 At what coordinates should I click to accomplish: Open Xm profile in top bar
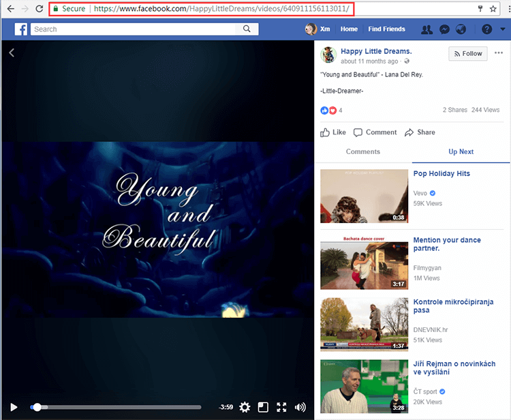click(x=318, y=29)
